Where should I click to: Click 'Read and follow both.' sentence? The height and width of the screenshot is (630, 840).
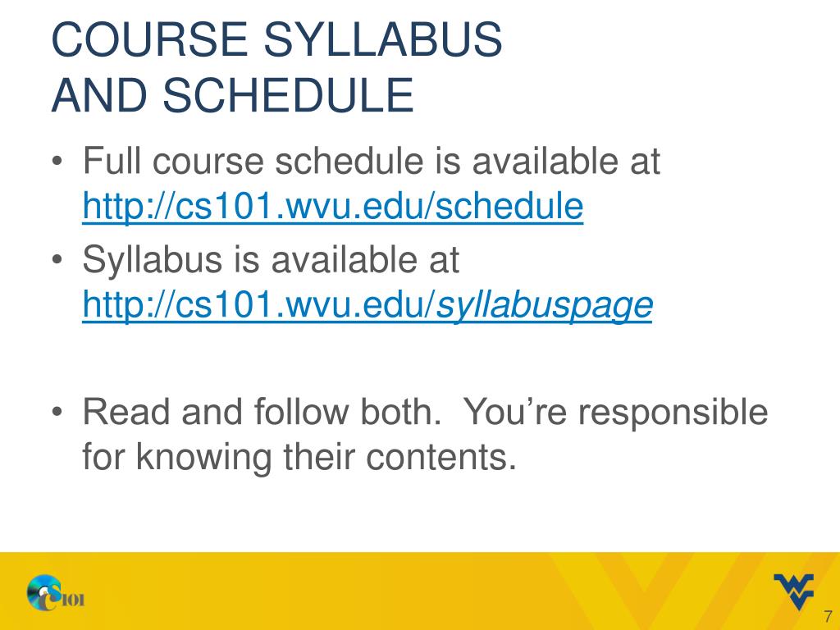tap(262, 412)
